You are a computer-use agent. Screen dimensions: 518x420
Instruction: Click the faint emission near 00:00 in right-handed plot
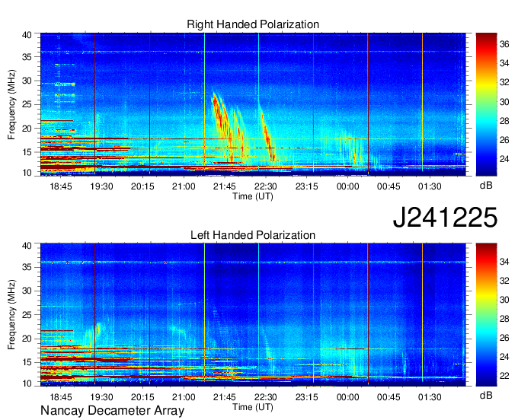(350, 150)
